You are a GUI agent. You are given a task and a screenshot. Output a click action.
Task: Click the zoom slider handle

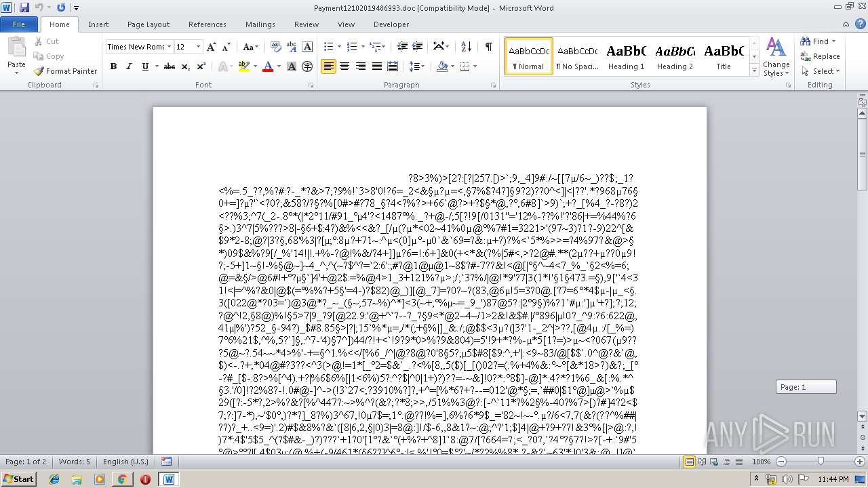pyautogui.click(x=821, y=462)
